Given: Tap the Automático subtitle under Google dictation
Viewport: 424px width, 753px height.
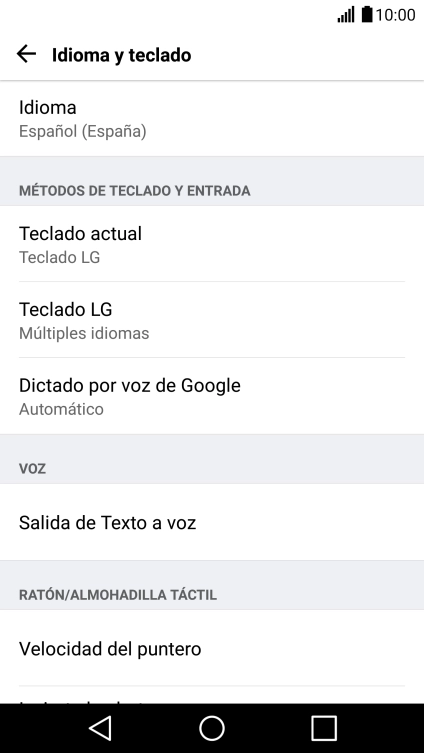Looking at the screenshot, I should pyautogui.click(x=61, y=409).
